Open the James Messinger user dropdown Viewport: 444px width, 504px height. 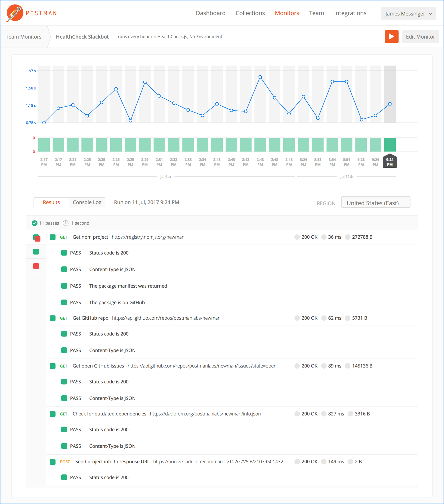point(408,14)
